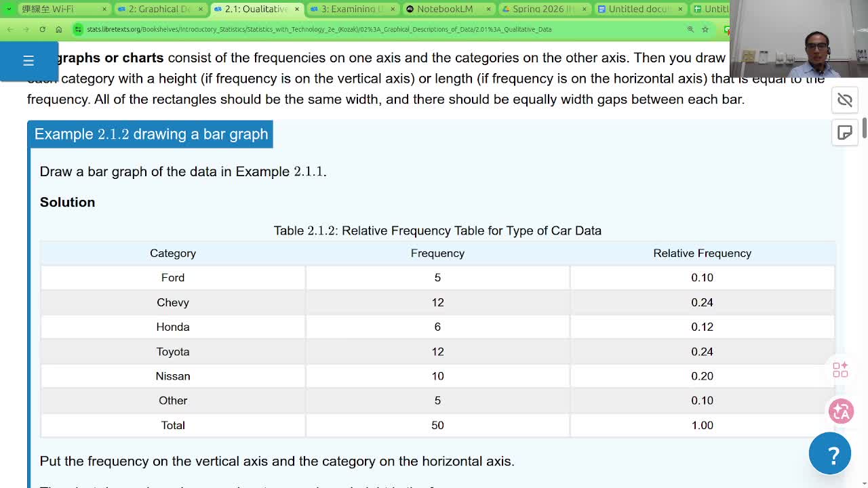Click the page vertical scrollbar thumb
868x488 pixels.
point(865,129)
